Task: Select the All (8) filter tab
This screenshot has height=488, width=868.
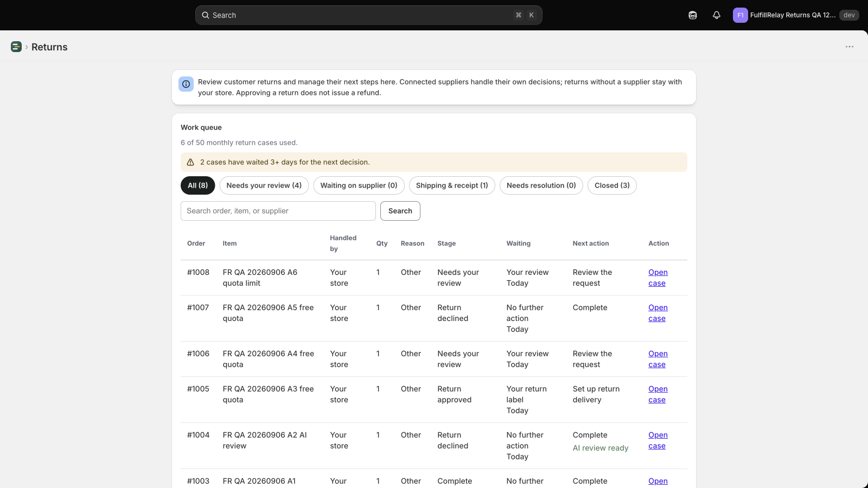Action: [x=198, y=185]
